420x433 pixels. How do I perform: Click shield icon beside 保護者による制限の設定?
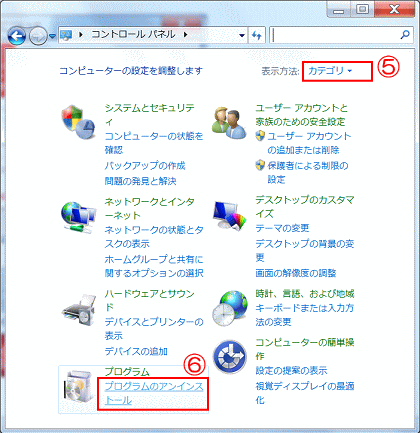260,165
